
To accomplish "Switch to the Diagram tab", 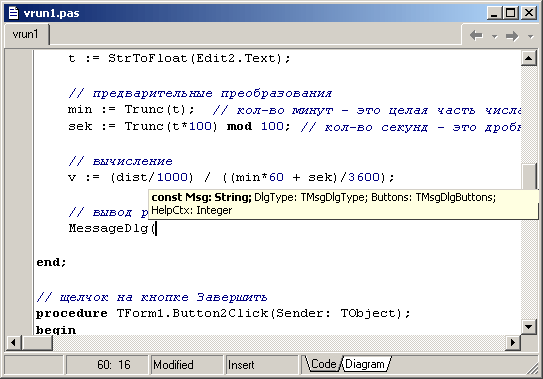I will click(x=366, y=364).
